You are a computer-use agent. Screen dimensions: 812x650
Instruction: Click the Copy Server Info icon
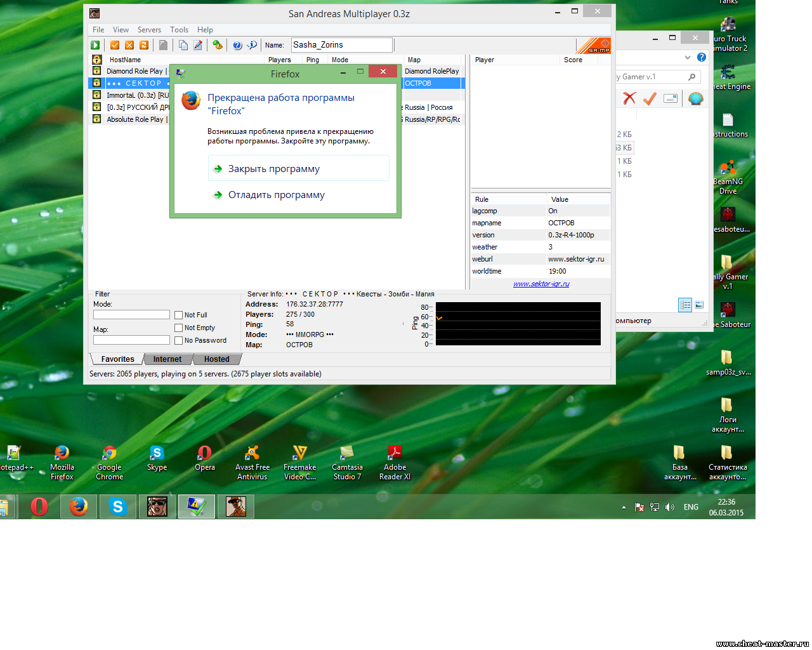(183, 45)
